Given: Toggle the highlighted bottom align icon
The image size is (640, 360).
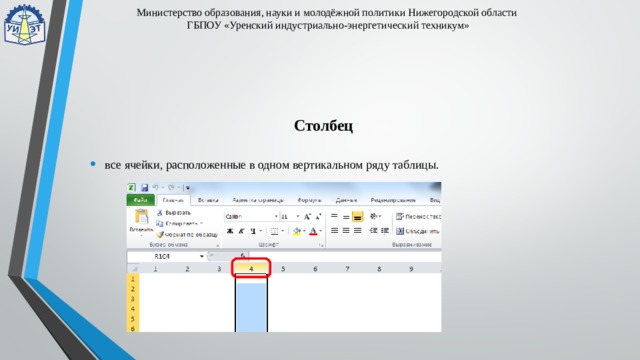Looking at the screenshot, I should point(358,216).
